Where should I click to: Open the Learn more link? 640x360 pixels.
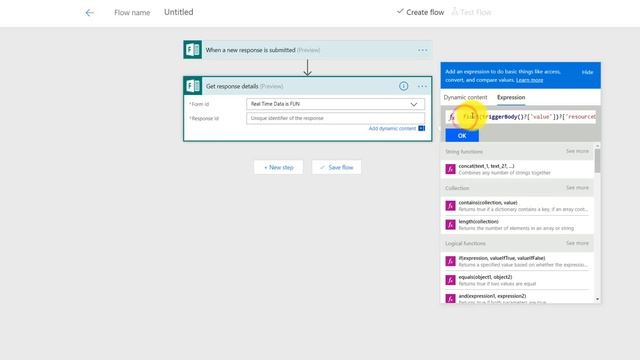[529, 80]
